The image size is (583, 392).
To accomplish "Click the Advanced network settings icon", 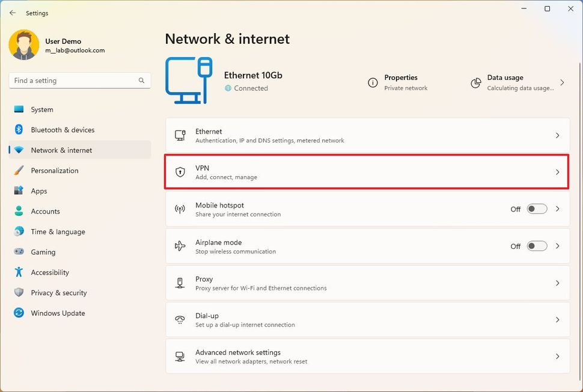I will click(x=180, y=356).
